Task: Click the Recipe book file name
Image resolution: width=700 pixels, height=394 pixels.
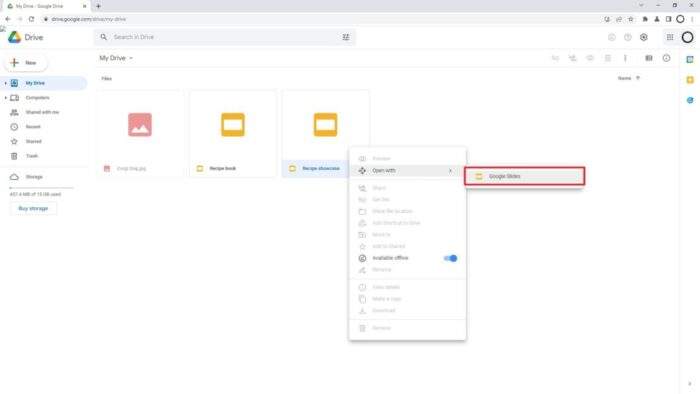Action: pyautogui.click(x=222, y=169)
